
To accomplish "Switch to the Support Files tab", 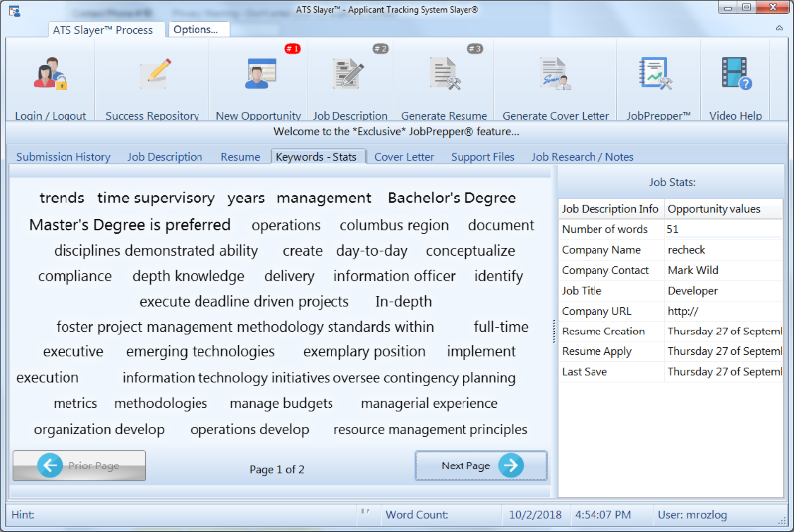I will point(482,157).
